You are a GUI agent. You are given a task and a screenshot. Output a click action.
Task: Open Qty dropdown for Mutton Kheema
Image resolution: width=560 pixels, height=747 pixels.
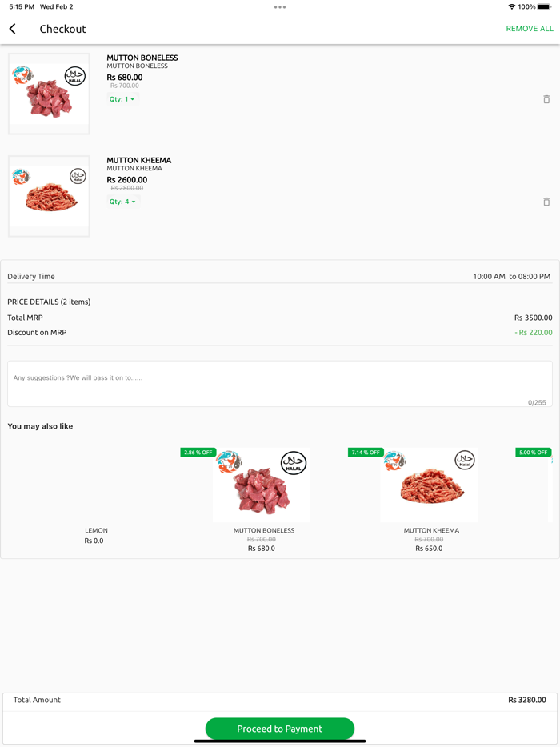pos(122,202)
